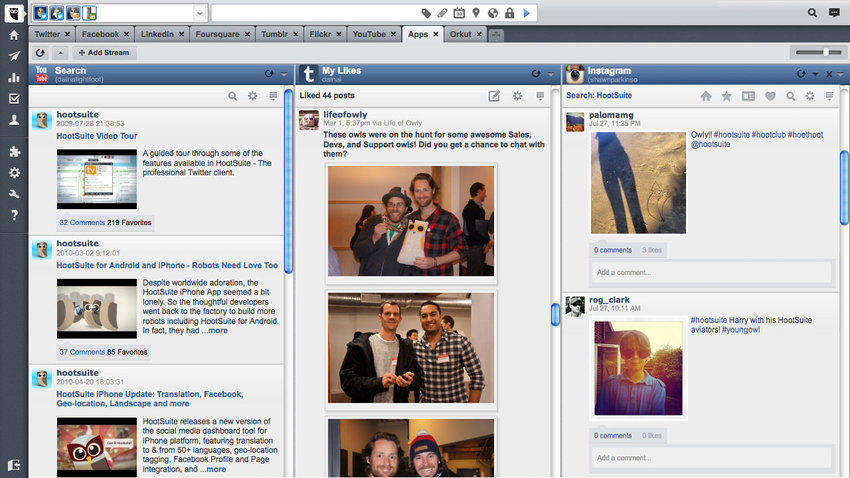Open the Publisher paper plane icon in sidebar

point(13,56)
